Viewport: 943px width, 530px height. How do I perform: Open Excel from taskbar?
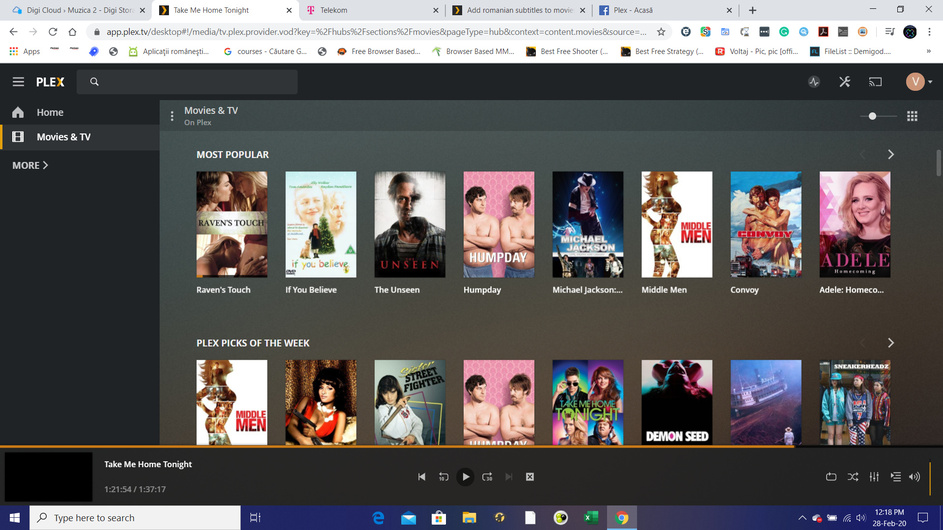pyautogui.click(x=591, y=517)
